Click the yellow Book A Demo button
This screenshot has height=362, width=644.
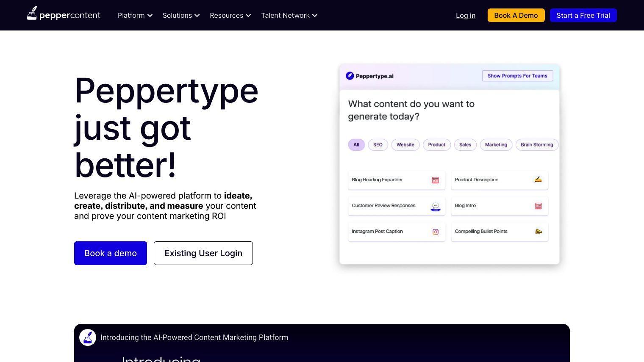tap(516, 15)
